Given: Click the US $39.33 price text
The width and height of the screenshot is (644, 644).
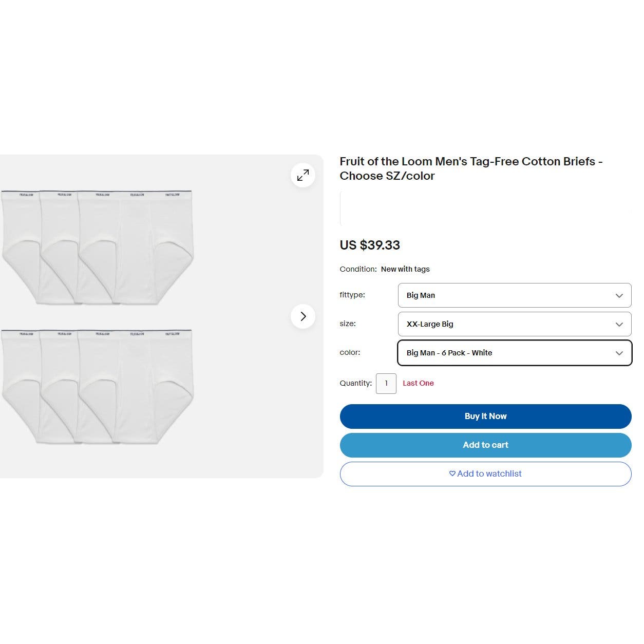Looking at the screenshot, I should click(370, 245).
